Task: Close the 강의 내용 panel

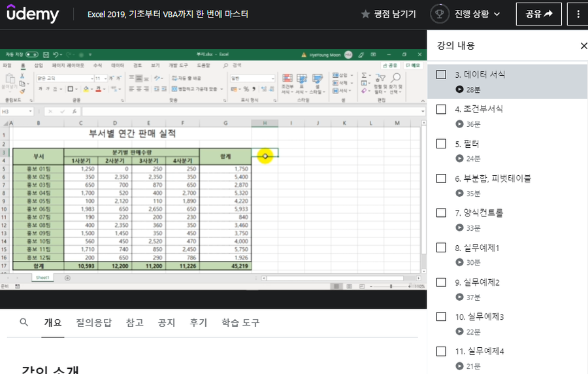Action: coord(583,46)
